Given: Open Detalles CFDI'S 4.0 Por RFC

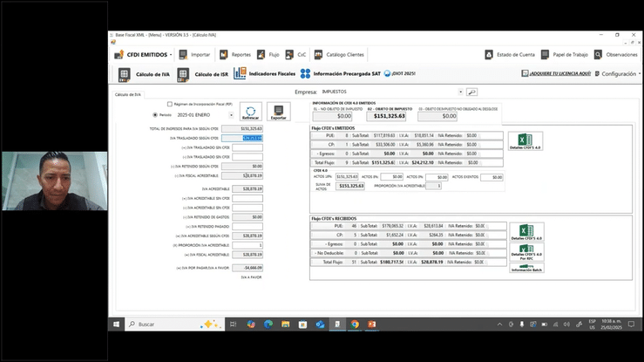Looking at the screenshot, I should (x=526, y=252).
